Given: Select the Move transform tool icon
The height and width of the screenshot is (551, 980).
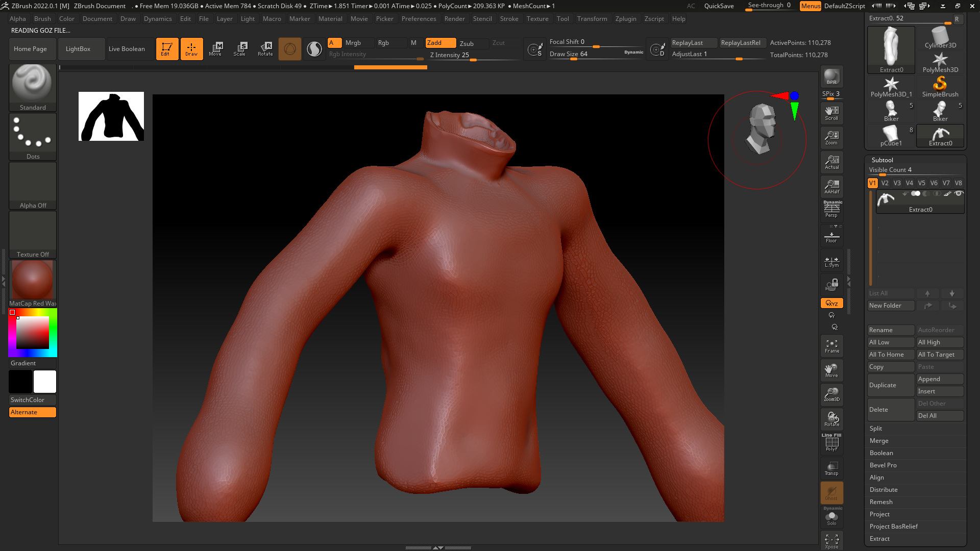Looking at the screenshot, I should click(215, 49).
